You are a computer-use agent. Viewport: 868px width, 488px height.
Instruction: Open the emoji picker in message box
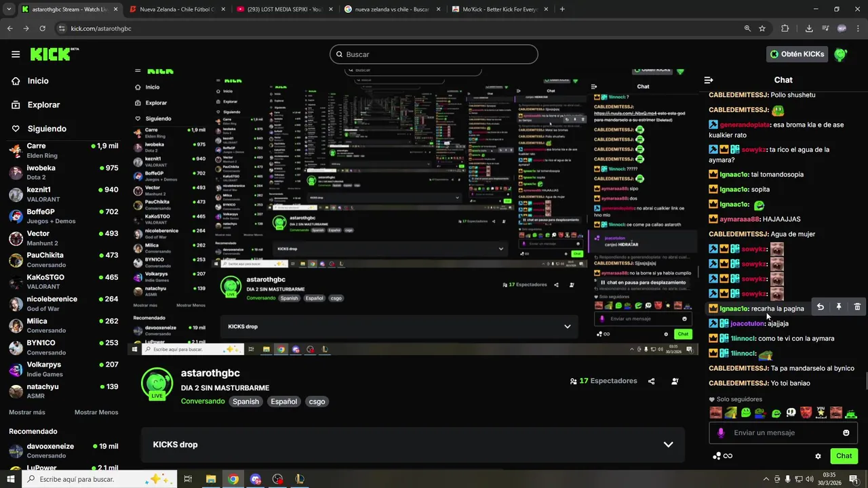[846, 432]
